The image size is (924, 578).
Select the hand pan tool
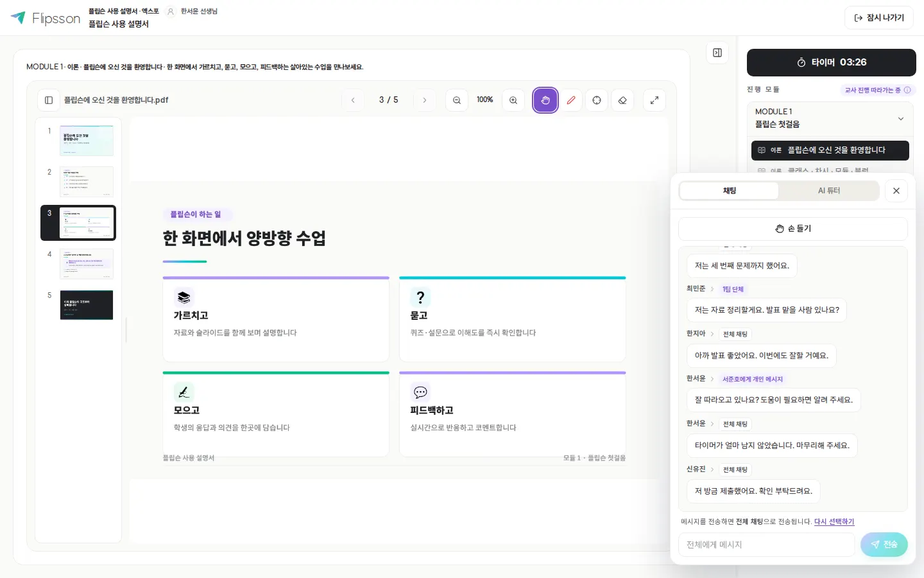point(545,100)
